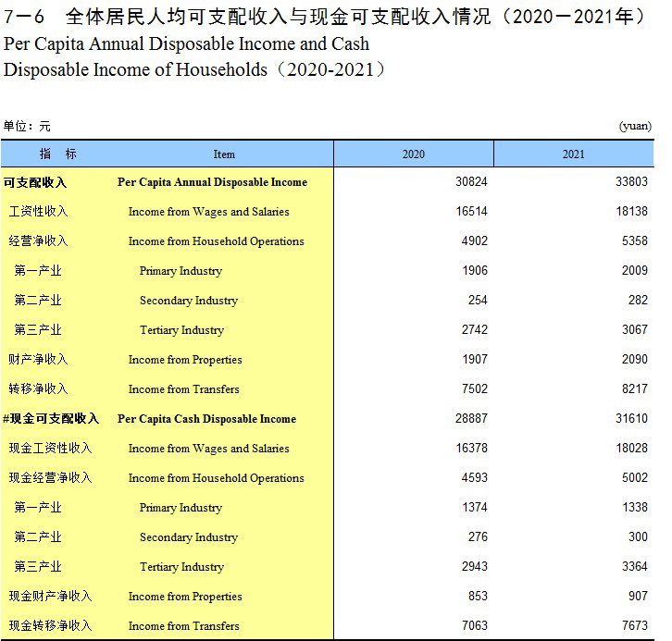Click the cell showing 4593
This screenshot has height=641, width=672.
click(x=475, y=477)
